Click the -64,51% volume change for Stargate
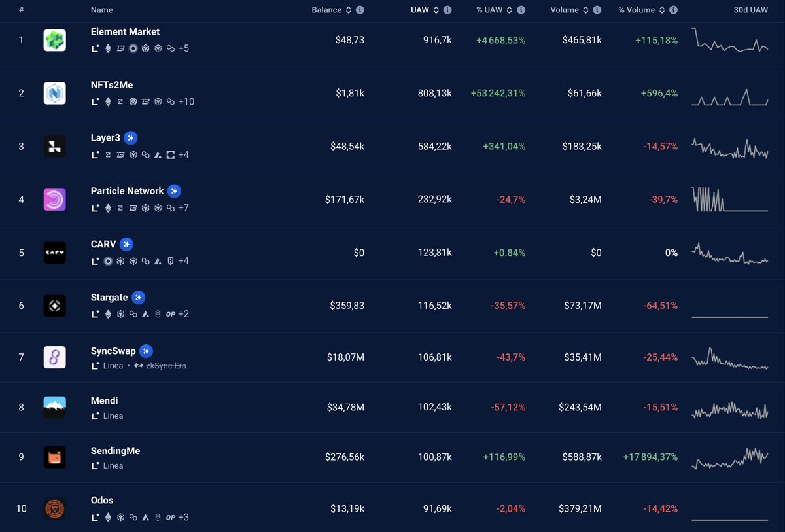Image resolution: width=785 pixels, height=532 pixels. [x=661, y=306]
